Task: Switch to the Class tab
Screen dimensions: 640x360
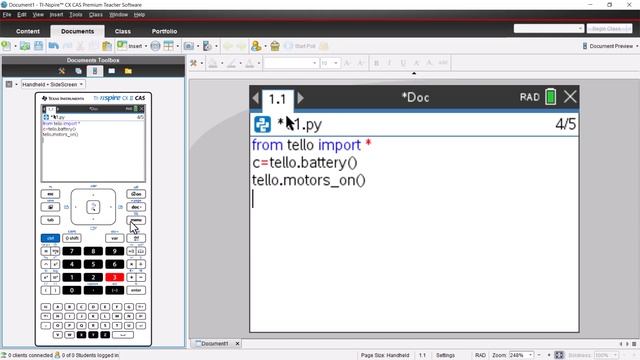Action: point(122,31)
